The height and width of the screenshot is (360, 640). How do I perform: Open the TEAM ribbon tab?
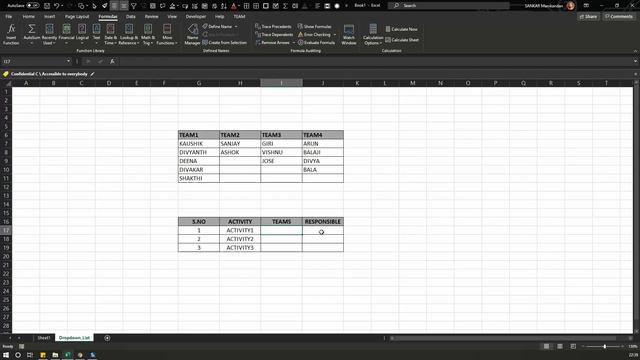pyautogui.click(x=239, y=17)
